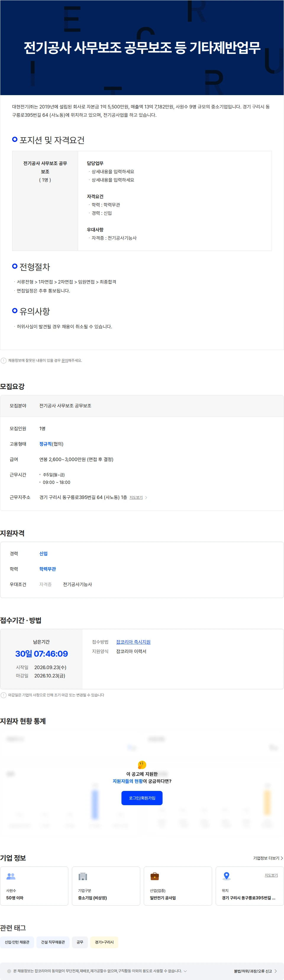This screenshot has height=980, width=284.
Task: Click the info icon beside 채용정보에 잘못된 내용
Action: (4, 360)
